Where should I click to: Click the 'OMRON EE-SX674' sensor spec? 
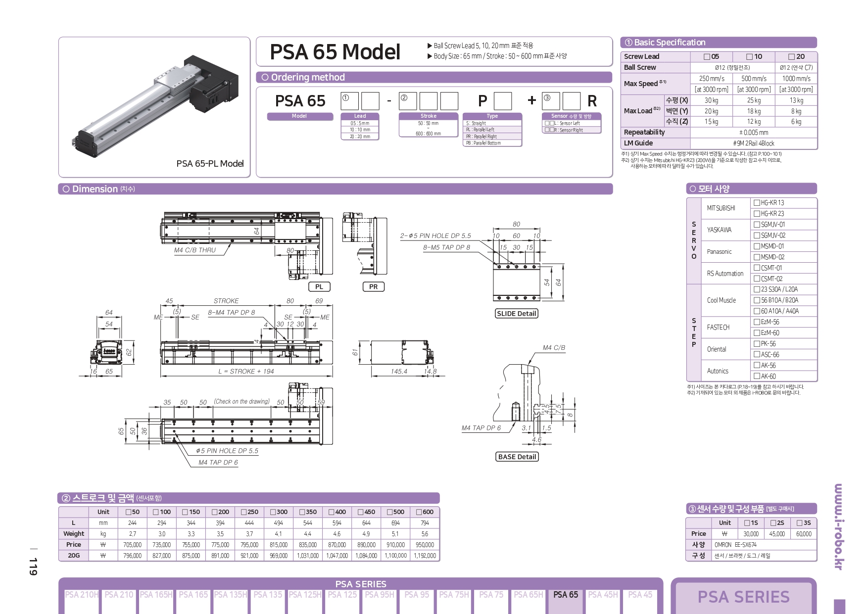pyautogui.click(x=735, y=545)
